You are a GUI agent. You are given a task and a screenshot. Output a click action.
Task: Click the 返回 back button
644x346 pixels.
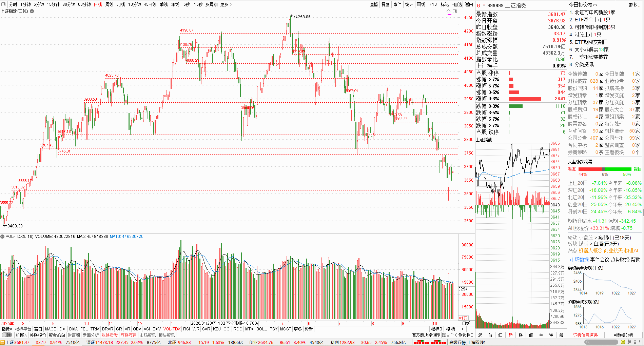click(469, 4)
